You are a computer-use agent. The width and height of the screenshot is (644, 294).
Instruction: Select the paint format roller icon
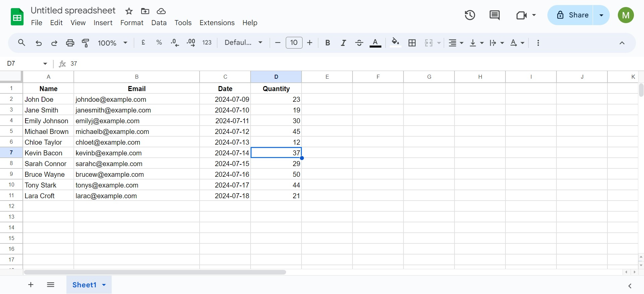86,43
